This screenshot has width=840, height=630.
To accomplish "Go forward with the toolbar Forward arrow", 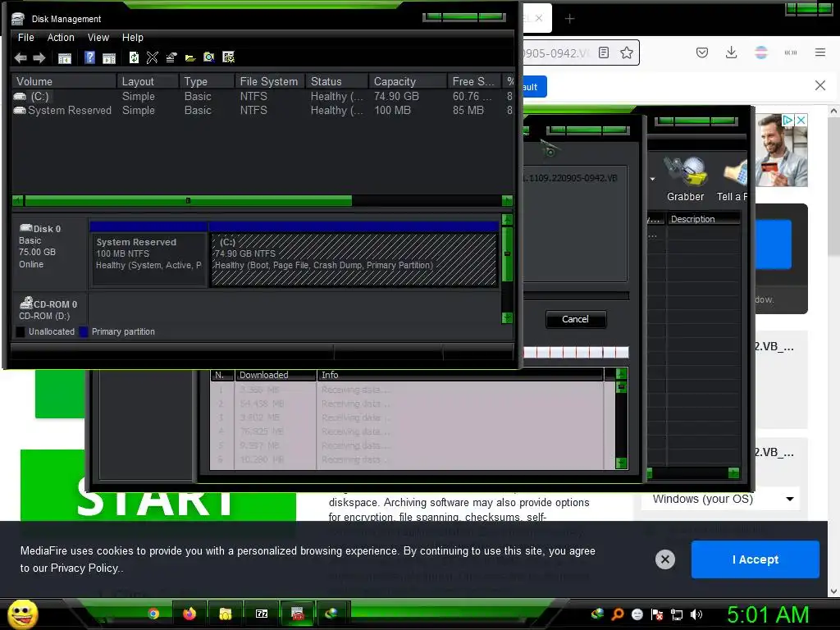I will 39,57.
